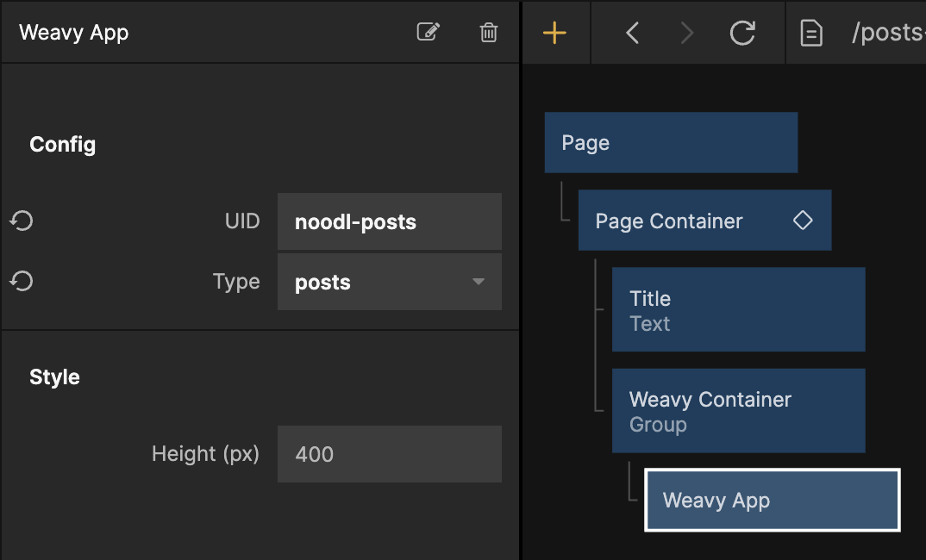Delete node using the trash icon
The image size is (926, 560).
(488, 33)
